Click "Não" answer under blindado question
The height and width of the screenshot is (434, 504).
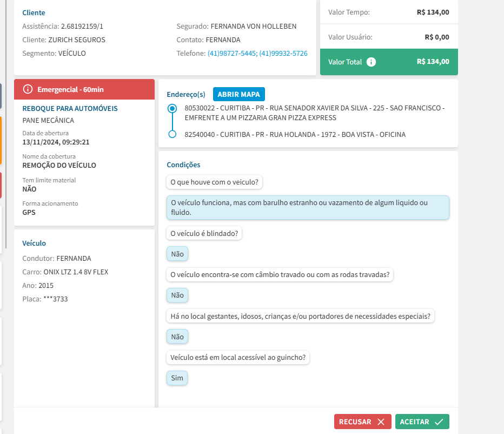pyautogui.click(x=177, y=254)
